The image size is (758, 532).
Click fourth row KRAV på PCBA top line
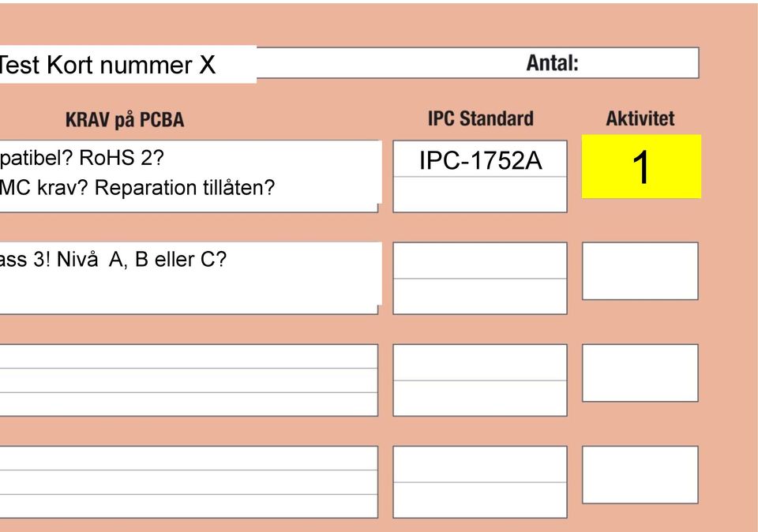[189, 459]
